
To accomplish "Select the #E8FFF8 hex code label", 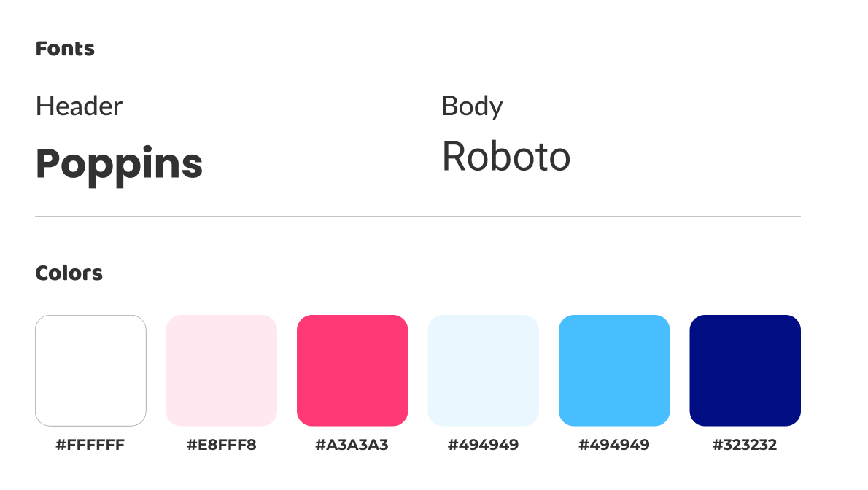I will (222, 445).
